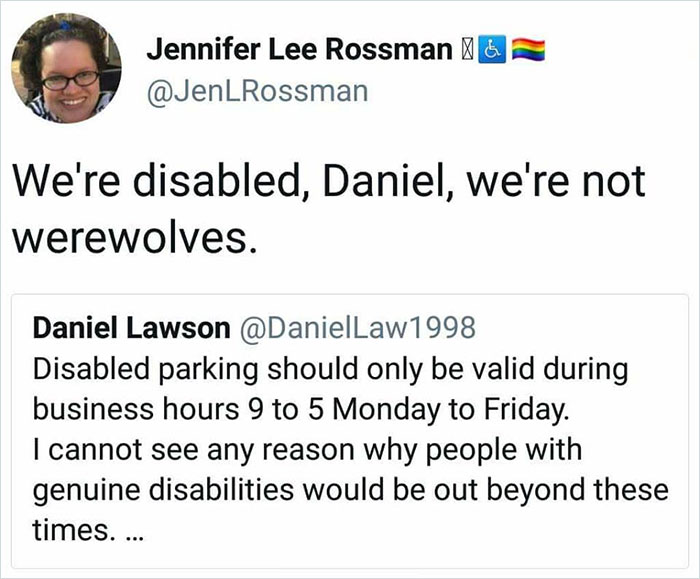This screenshot has height=579, width=700.
Task: Click the word "werewolves." in the tweet
Action: pyautogui.click(x=127, y=239)
